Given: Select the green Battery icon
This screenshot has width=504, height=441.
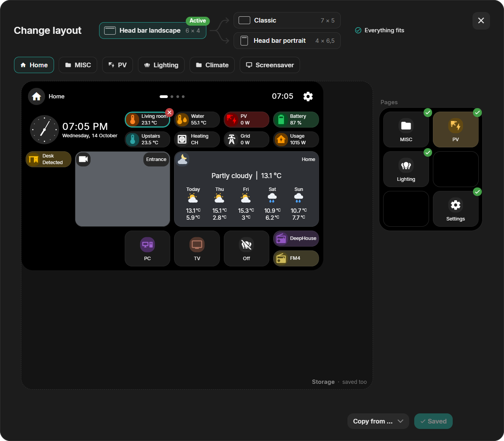Looking at the screenshot, I should coord(281,119).
